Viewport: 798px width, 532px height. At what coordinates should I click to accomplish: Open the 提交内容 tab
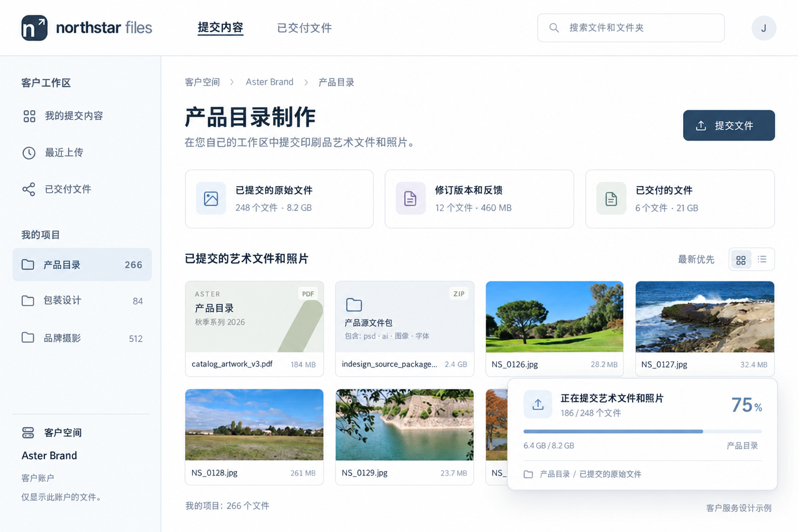[220, 28]
